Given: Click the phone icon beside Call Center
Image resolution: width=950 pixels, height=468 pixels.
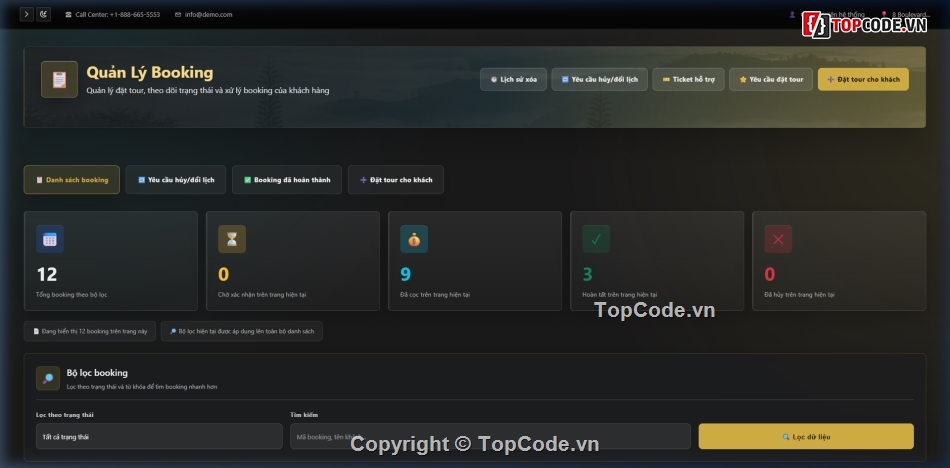Looking at the screenshot, I should 68,15.
